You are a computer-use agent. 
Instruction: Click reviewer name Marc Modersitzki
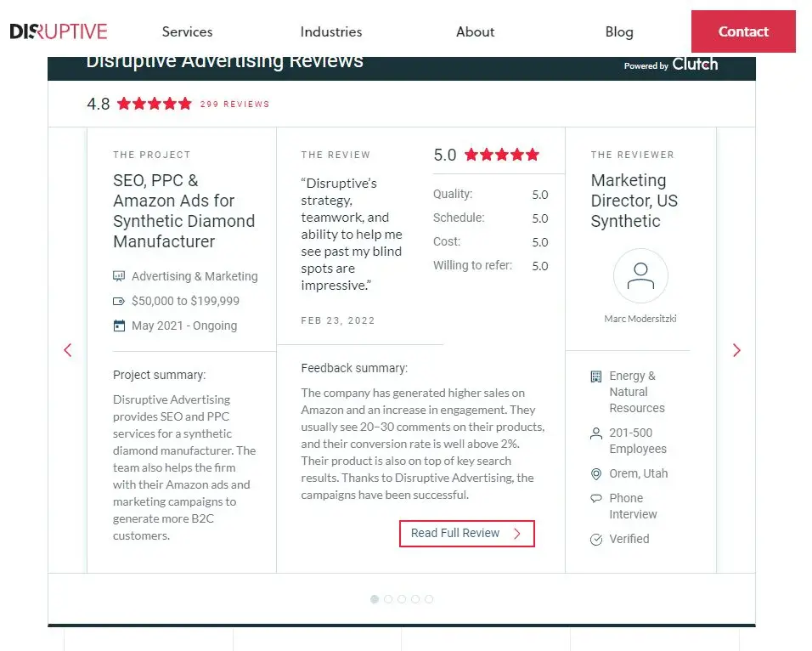[x=640, y=319]
